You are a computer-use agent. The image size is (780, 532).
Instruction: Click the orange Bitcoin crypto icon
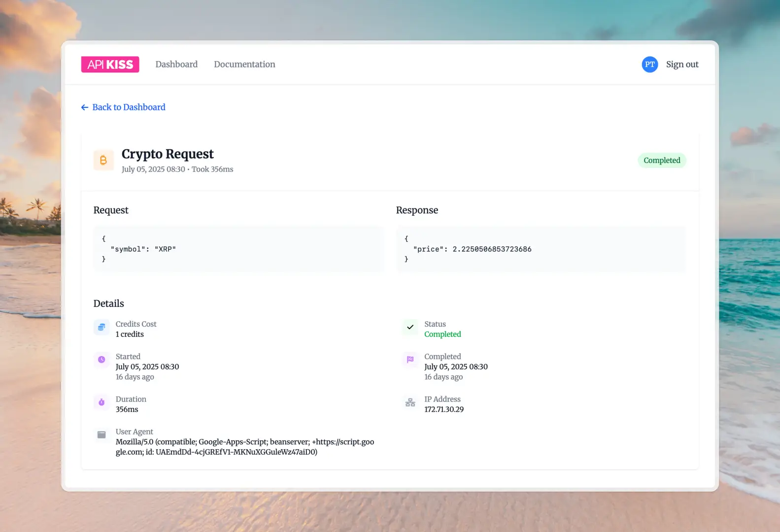coord(103,160)
